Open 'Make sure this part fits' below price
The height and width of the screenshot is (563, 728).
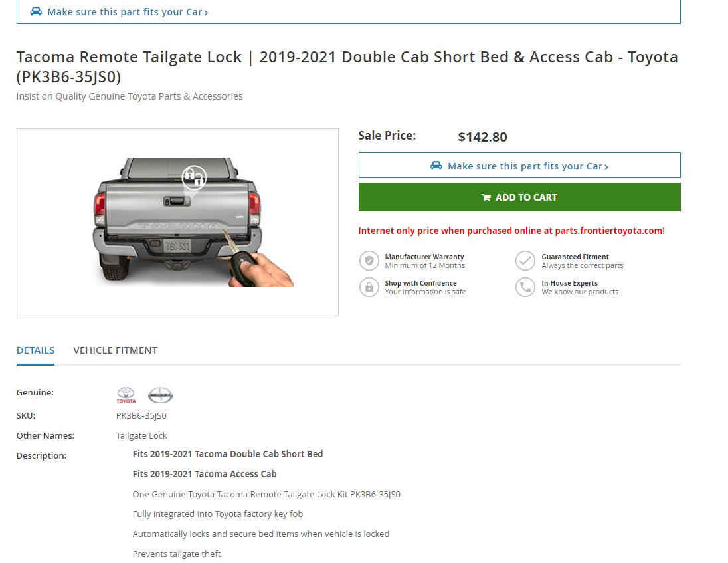click(x=519, y=166)
